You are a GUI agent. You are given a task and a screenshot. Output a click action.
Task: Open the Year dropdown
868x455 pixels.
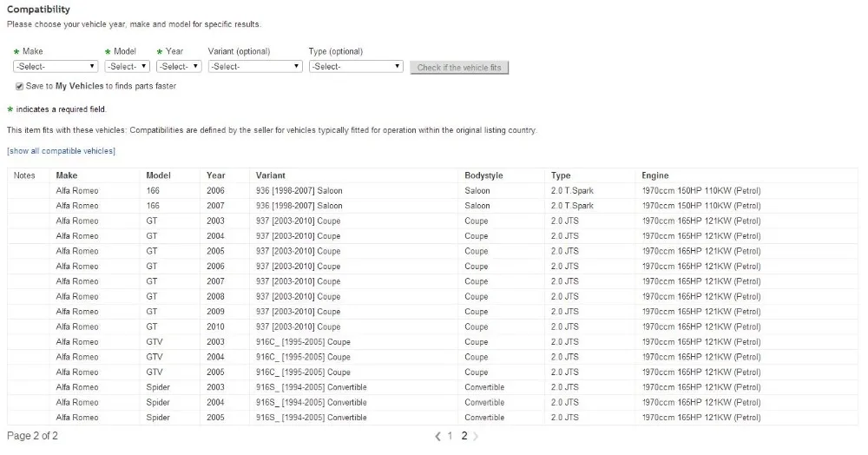pyautogui.click(x=179, y=66)
